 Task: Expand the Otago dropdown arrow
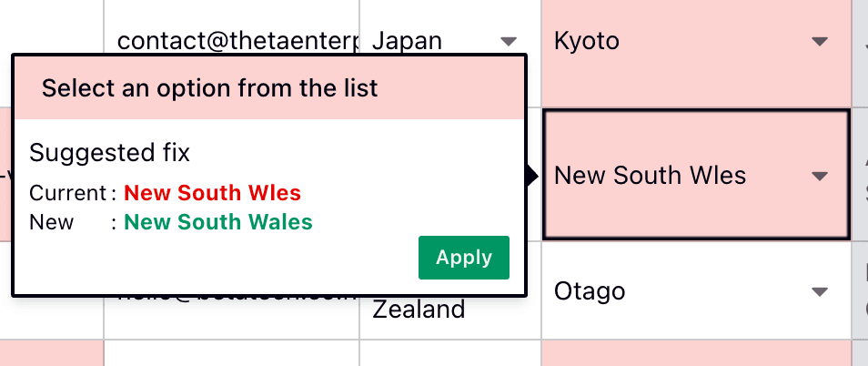[820, 291]
